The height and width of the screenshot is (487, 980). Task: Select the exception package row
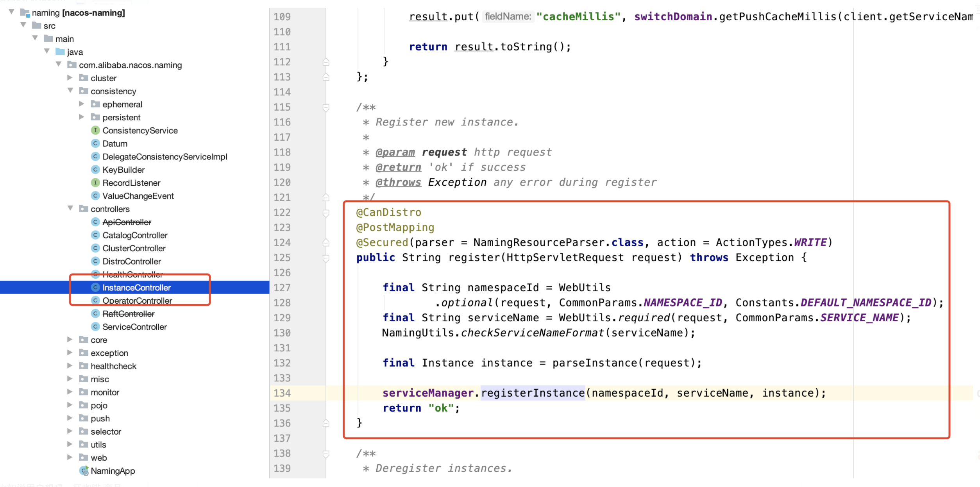(x=109, y=353)
